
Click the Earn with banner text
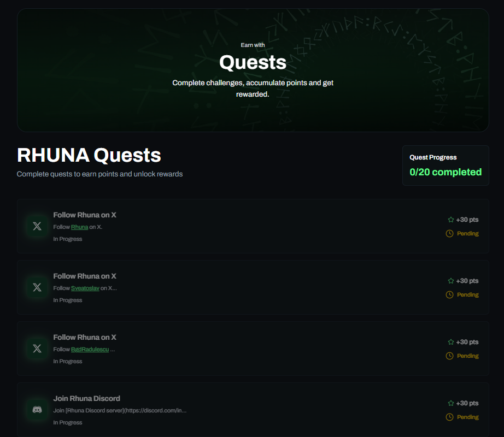253,45
